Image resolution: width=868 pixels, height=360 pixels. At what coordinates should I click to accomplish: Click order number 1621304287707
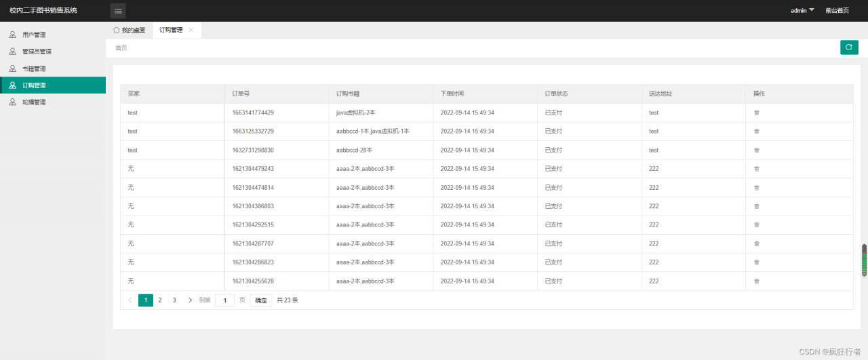click(253, 243)
